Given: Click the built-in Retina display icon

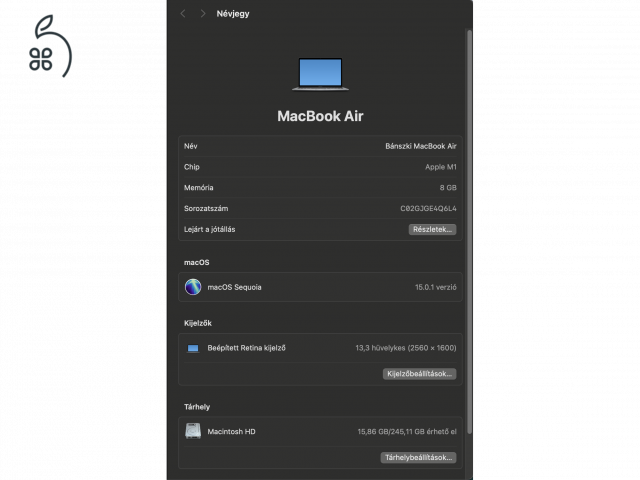Looking at the screenshot, I should (x=193, y=348).
